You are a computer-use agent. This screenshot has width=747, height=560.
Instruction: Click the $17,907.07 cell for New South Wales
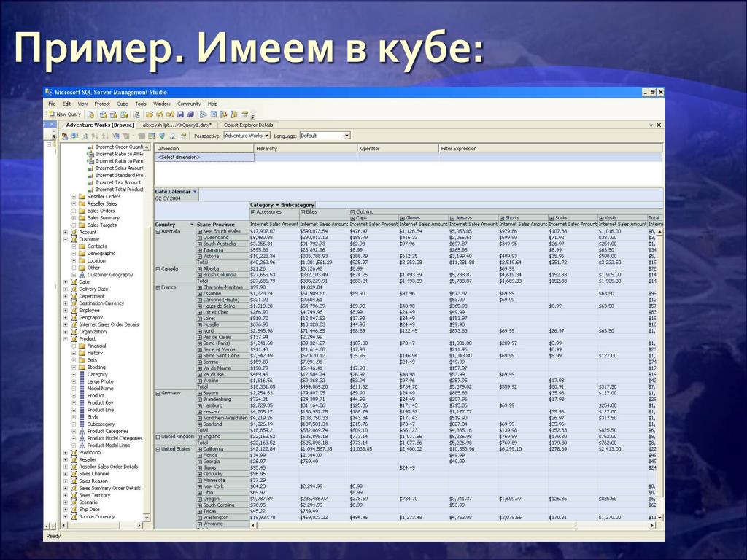click(274, 231)
